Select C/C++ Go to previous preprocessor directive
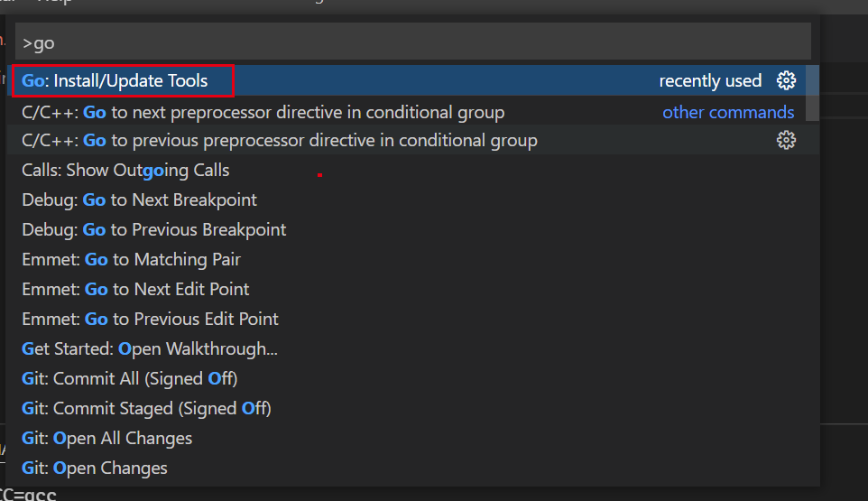The width and height of the screenshot is (868, 501). pyautogui.click(x=279, y=141)
